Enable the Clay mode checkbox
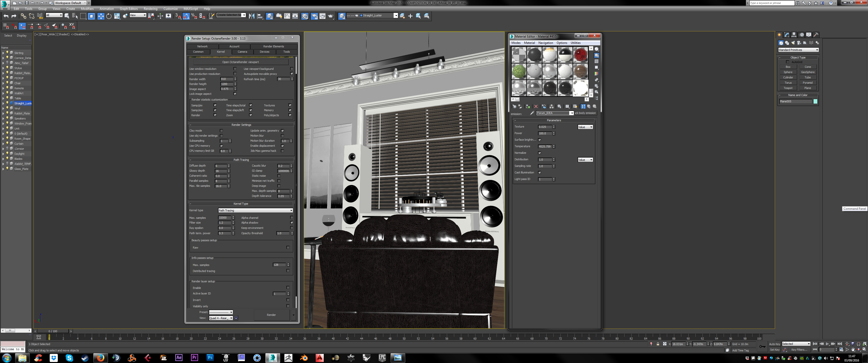The height and width of the screenshot is (363, 868). [x=221, y=131]
